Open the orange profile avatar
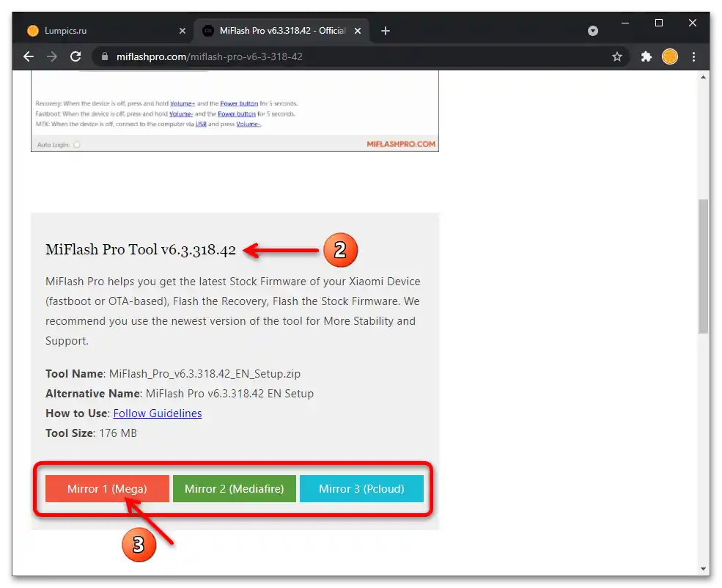 (x=670, y=56)
